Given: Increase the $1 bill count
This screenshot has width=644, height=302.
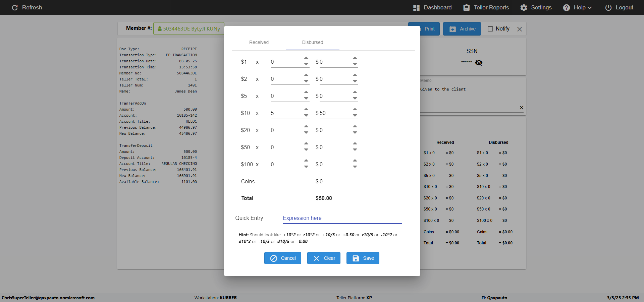Looking at the screenshot, I should pos(306,58).
